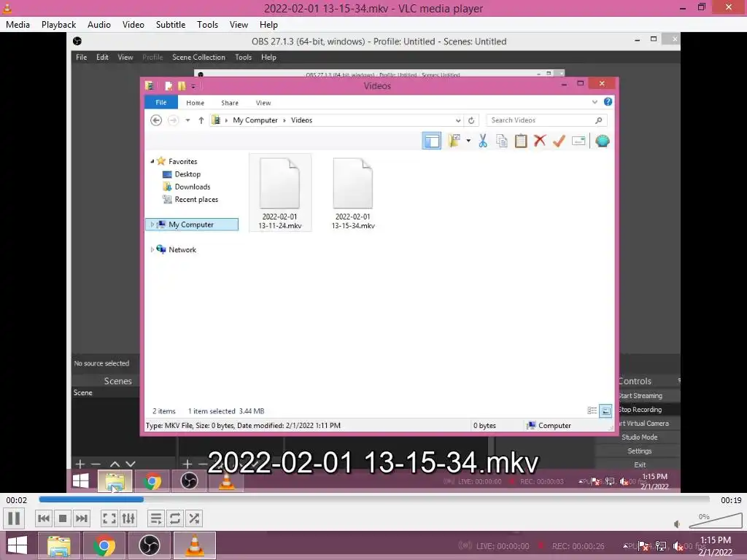Screen dimensions: 747x560
Task: Expand the My Computer node in the navigation pane
Action: (x=152, y=225)
